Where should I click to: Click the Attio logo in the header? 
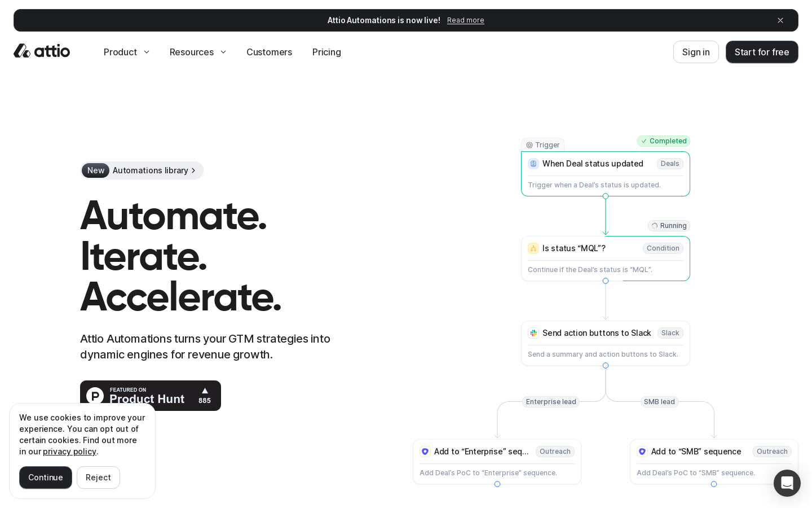coord(42,51)
